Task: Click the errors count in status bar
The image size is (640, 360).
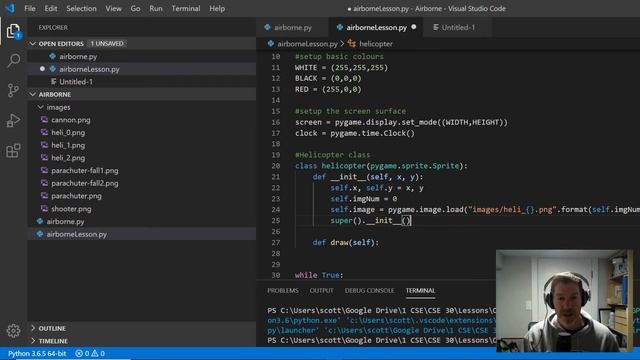Action: (x=82, y=353)
